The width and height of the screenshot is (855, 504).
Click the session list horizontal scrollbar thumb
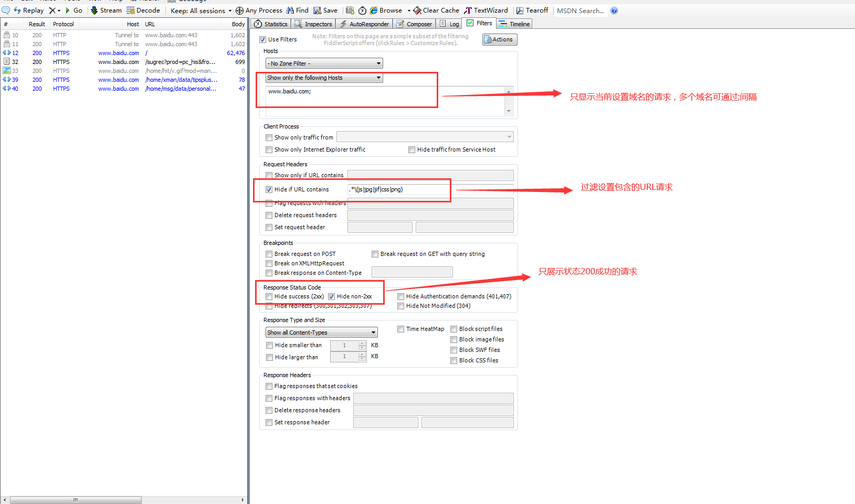pos(76,500)
